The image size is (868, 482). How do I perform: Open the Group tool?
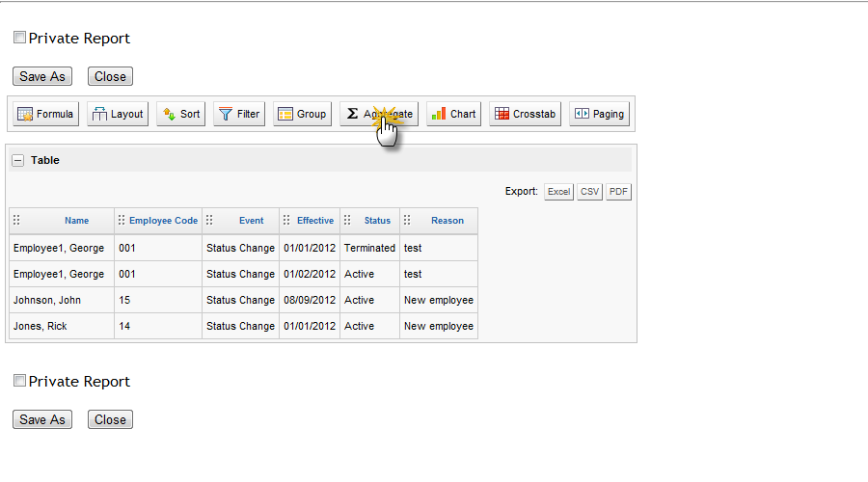pos(302,114)
